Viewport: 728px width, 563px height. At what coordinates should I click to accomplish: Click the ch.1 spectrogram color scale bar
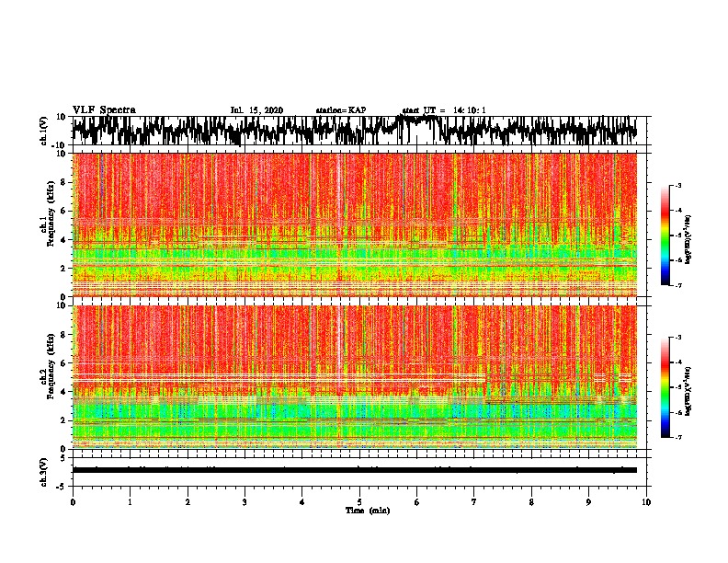point(665,236)
